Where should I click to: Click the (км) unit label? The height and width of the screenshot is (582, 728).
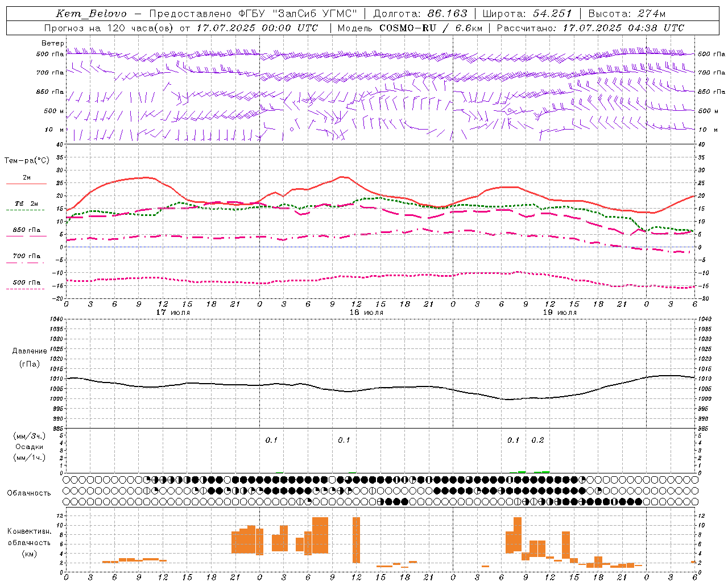click(30, 554)
